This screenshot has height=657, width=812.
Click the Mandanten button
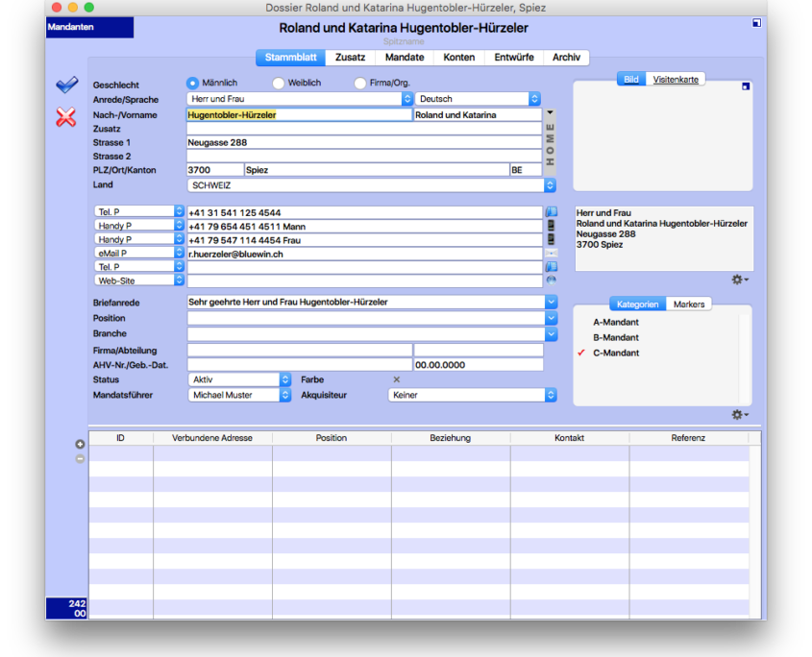tap(89, 27)
